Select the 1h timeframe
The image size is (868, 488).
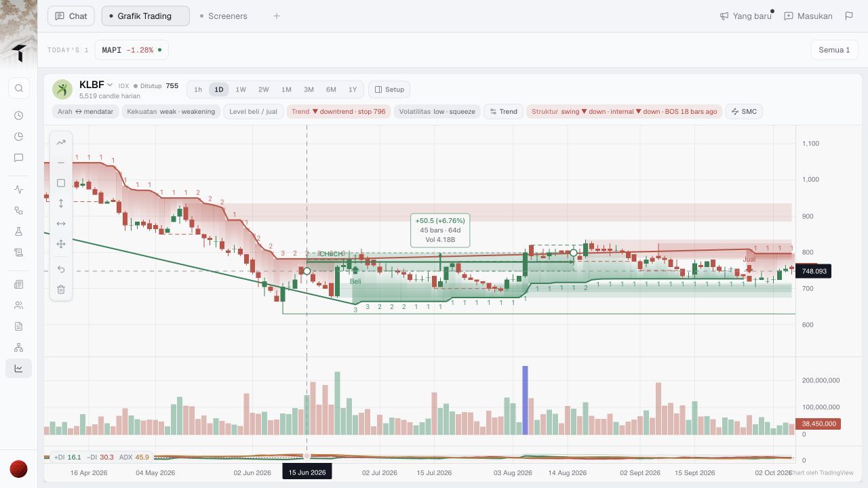click(198, 89)
